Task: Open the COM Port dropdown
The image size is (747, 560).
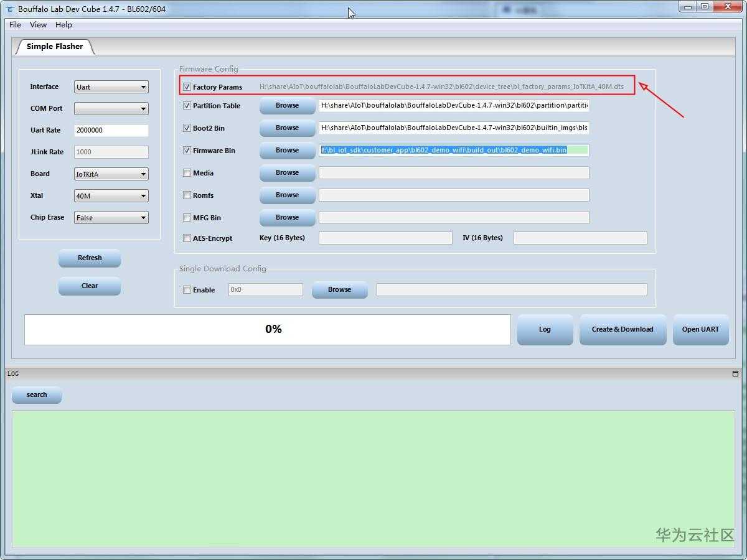Action: [x=111, y=108]
